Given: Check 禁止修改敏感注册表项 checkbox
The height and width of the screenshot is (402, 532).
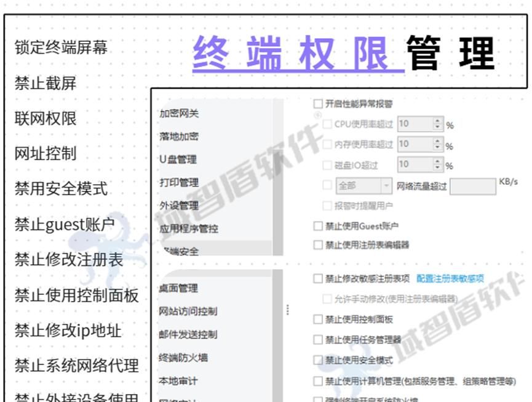Looking at the screenshot, I should click(318, 278).
